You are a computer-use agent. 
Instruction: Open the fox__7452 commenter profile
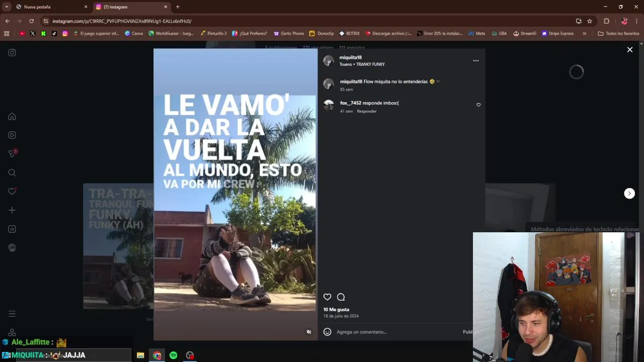coord(351,103)
